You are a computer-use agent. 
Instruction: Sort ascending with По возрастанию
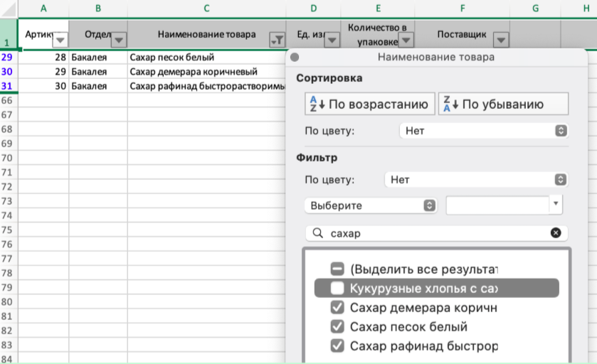click(x=370, y=104)
